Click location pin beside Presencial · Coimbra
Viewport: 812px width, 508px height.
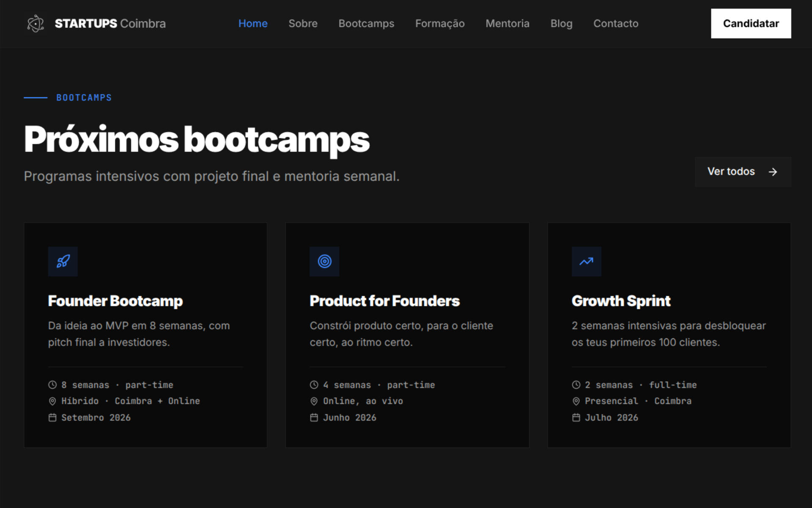click(x=576, y=401)
